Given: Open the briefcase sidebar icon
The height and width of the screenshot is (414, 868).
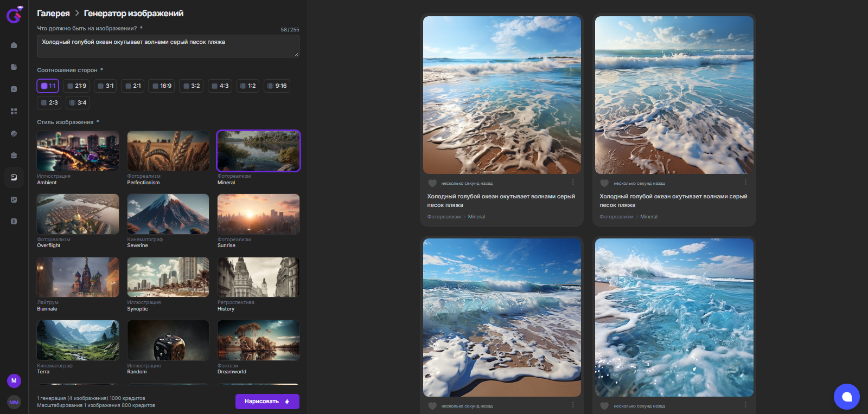Looking at the screenshot, I should (14, 156).
